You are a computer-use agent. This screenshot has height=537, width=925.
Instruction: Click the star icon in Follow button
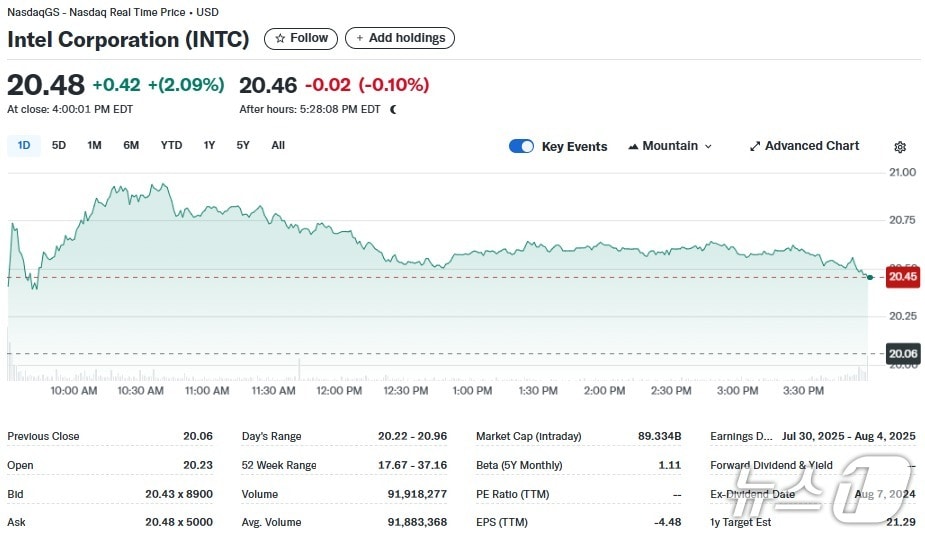point(280,38)
